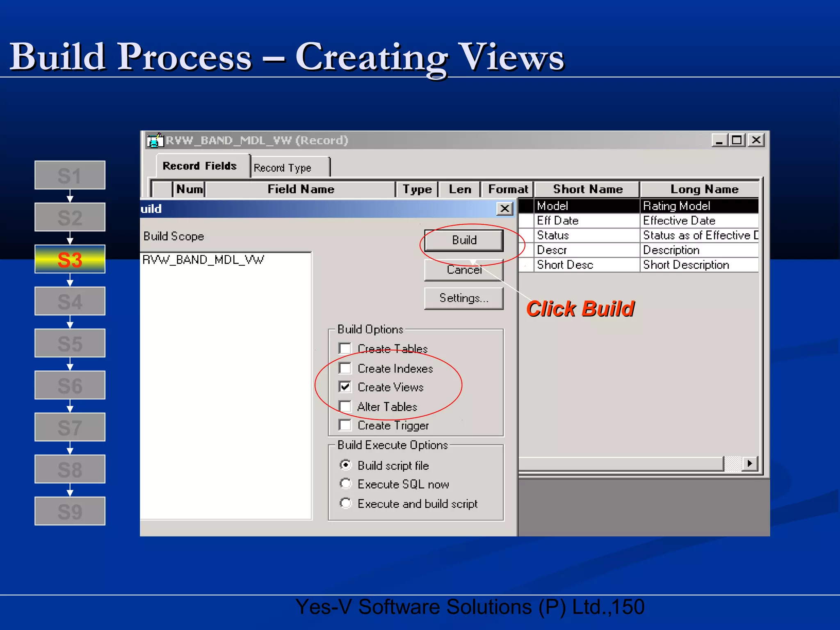Select the Execute SQL now option
The image size is (840, 630).
(x=346, y=484)
